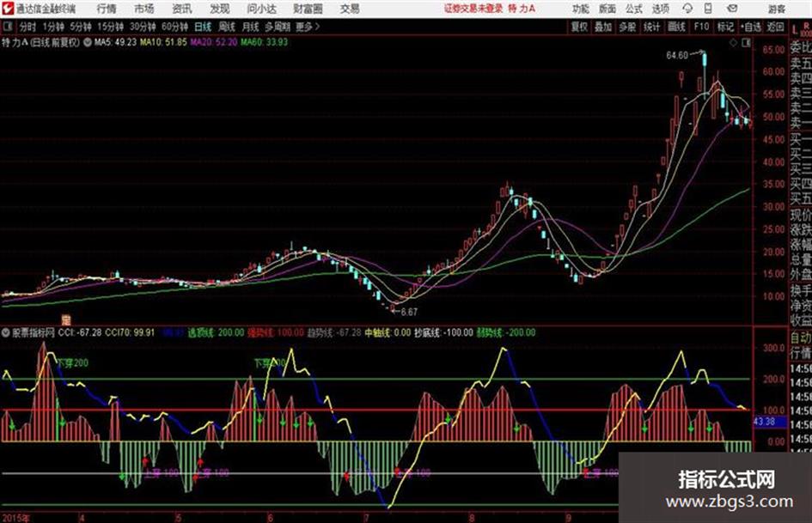This screenshot has width=812, height=523.
Task: Open the 资讯 menu
Action: coord(182,9)
